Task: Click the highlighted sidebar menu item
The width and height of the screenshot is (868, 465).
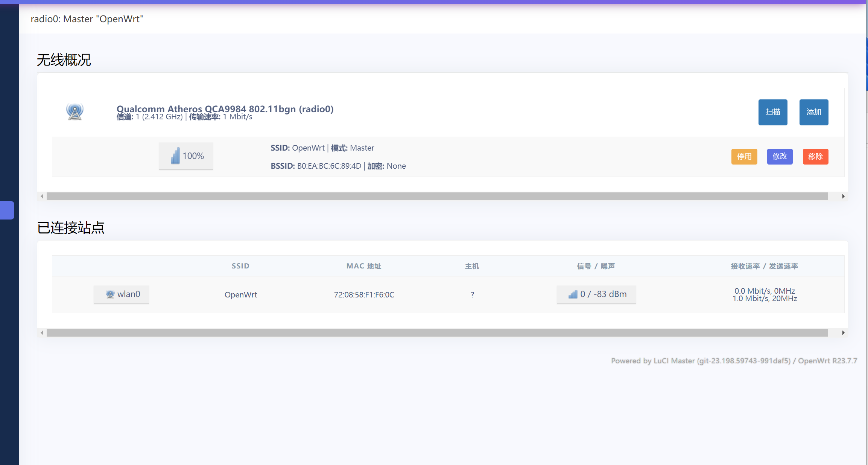Action: coord(7,210)
